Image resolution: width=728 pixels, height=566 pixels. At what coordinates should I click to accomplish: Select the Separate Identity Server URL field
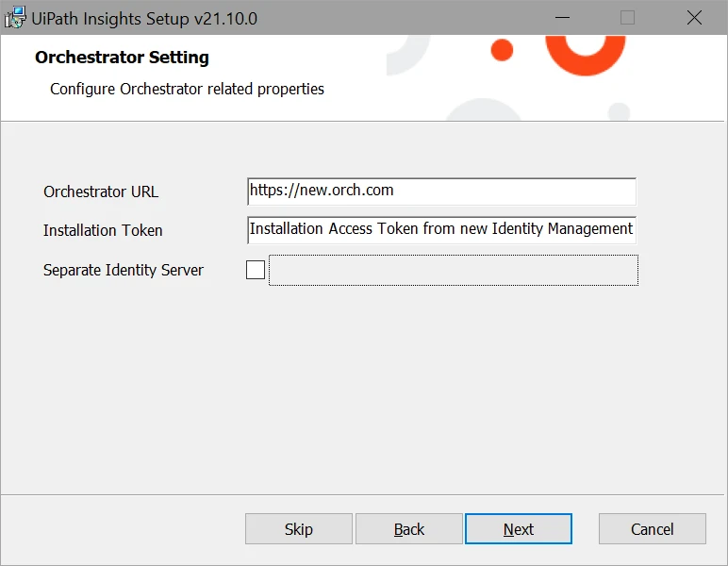(x=454, y=270)
